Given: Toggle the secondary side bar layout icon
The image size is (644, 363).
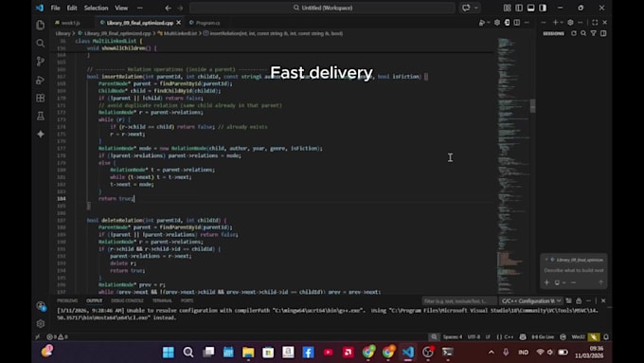Looking at the screenshot, I should 543,8.
